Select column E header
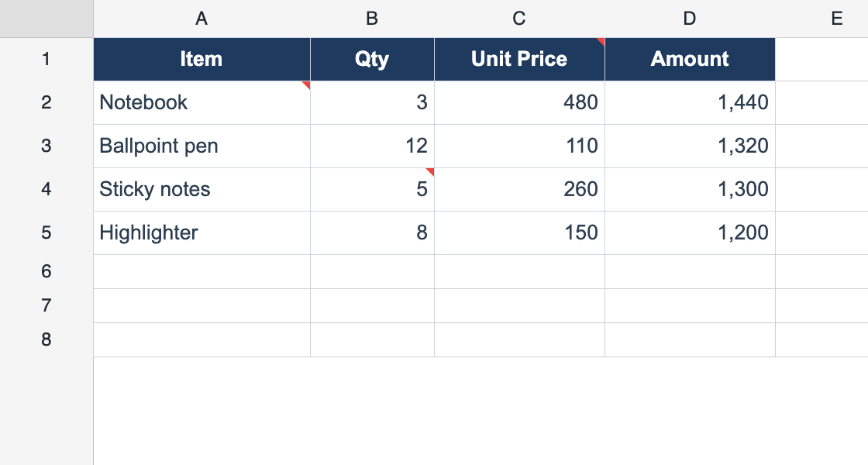This screenshot has height=465, width=868. [822, 19]
